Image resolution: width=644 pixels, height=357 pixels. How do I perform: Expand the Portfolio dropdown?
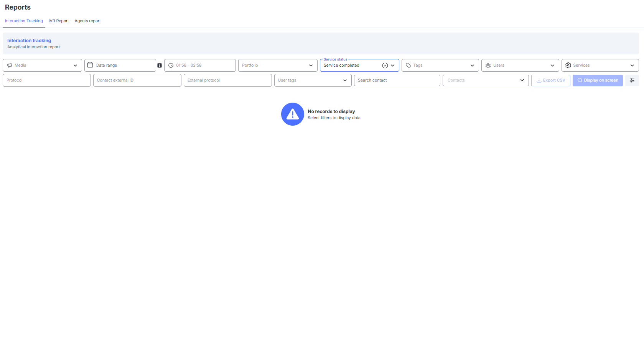point(278,65)
